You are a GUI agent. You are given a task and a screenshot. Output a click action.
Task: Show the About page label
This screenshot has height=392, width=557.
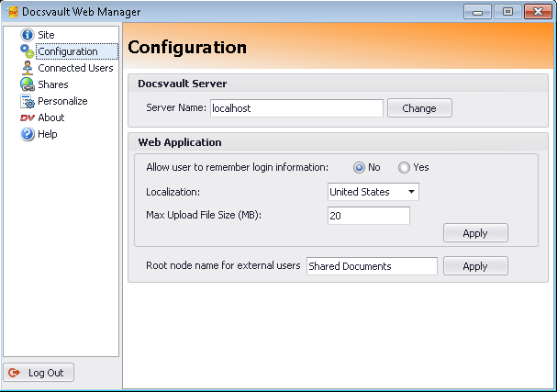pos(51,118)
